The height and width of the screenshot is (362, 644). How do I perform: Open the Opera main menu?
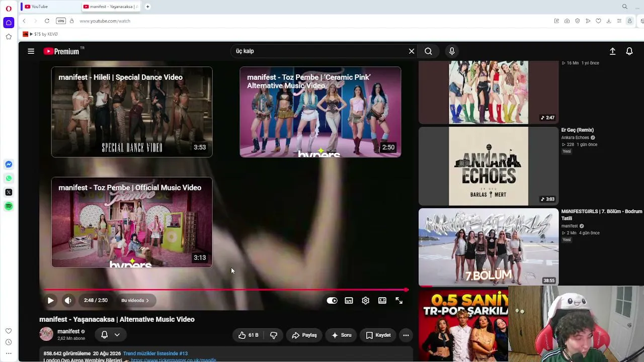(x=9, y=9)
